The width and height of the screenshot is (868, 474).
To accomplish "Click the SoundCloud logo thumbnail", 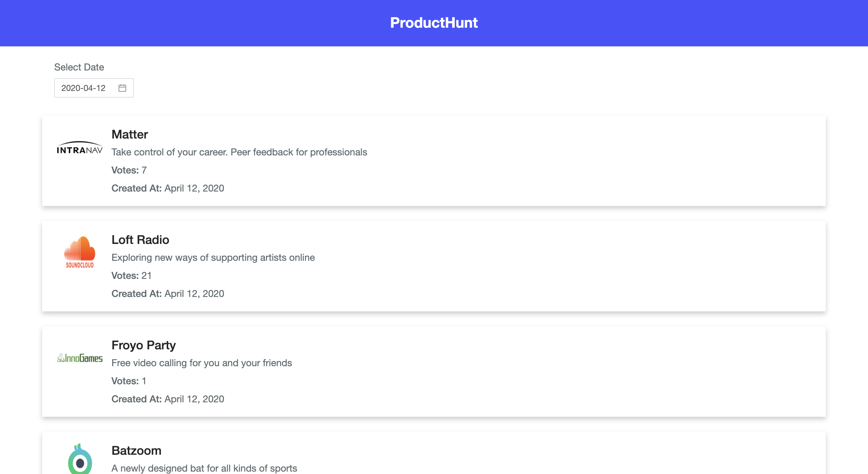I will pos(80,252).
